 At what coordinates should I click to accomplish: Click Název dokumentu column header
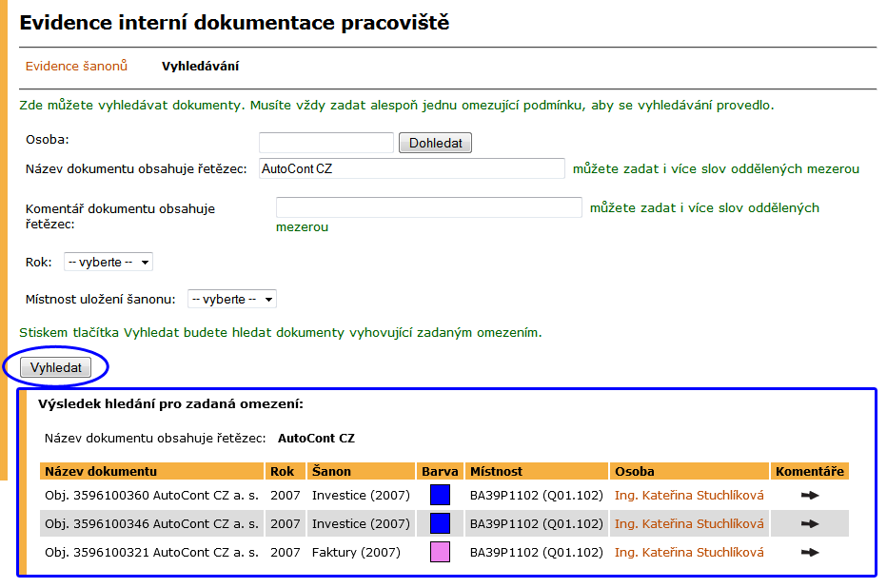[x=151, y=471]
